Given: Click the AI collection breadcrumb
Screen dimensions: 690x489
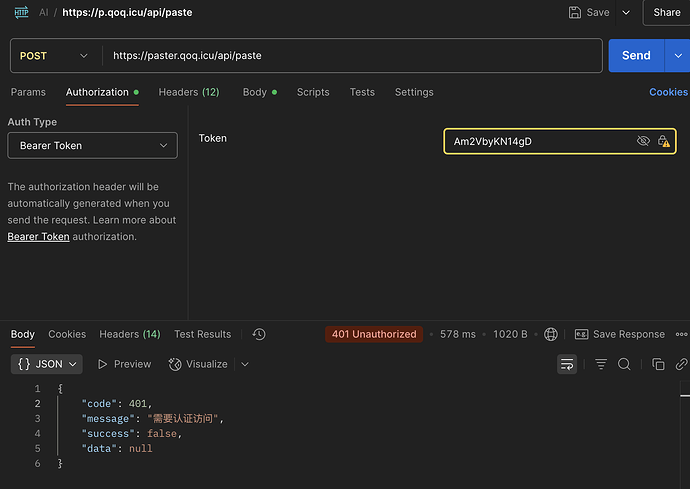Looking at the screenshot, I should pos(44,12).
